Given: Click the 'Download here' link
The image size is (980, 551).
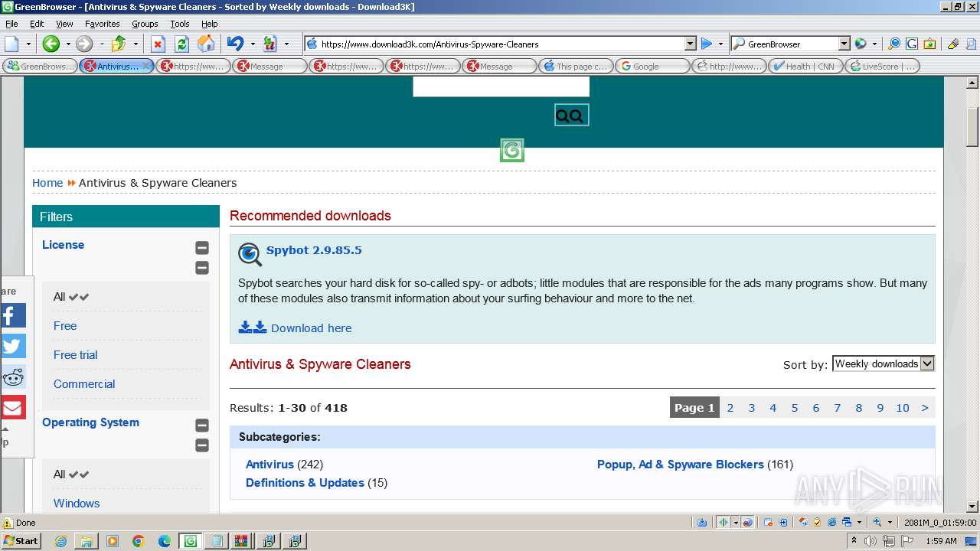Looking at the screenshot, I should (x=311, y=328).
